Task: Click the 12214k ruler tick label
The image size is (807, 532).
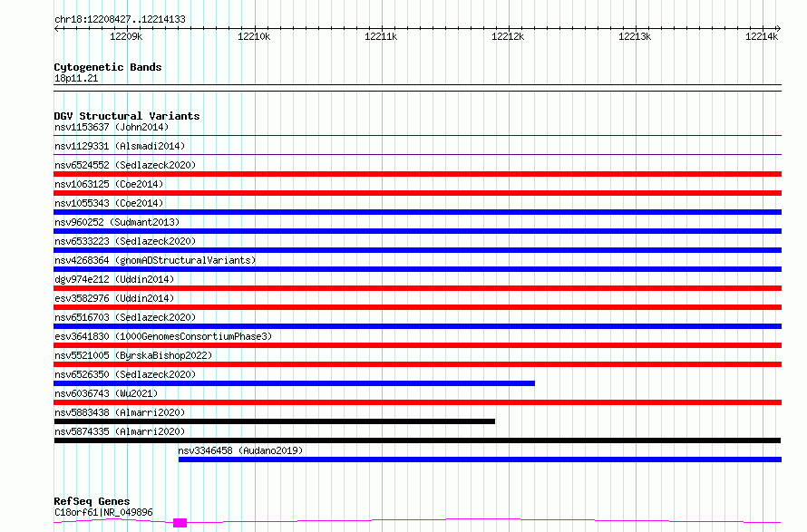Action: [762, 36]
